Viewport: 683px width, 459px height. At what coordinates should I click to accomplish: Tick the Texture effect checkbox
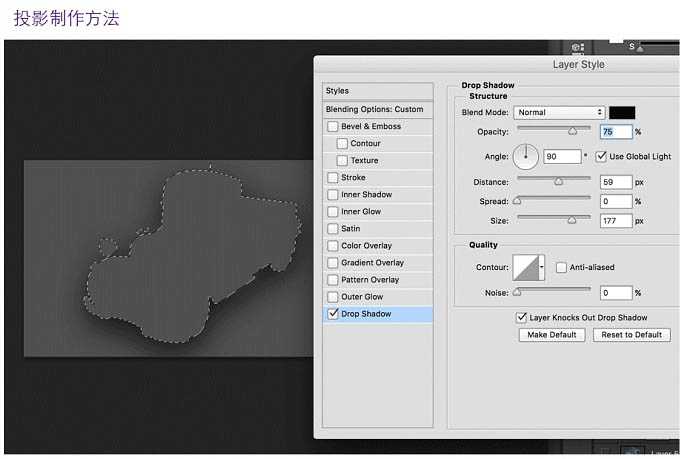click(342, 160)
